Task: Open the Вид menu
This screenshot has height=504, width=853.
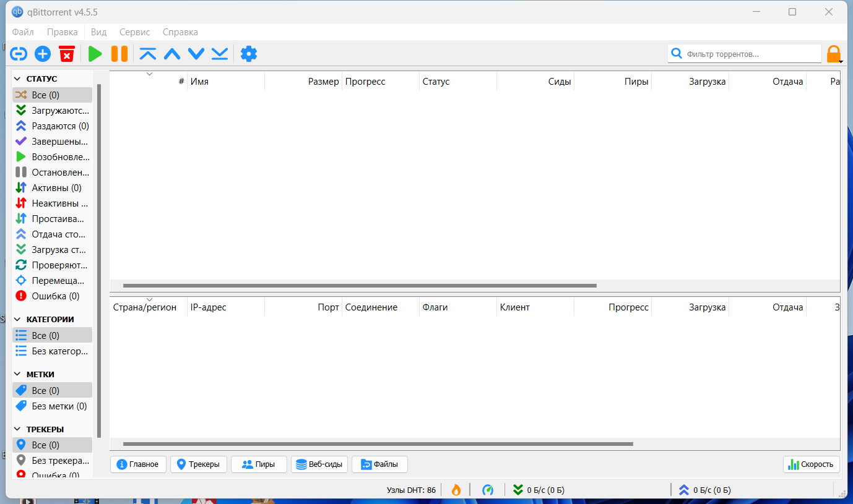Action: 98,32
